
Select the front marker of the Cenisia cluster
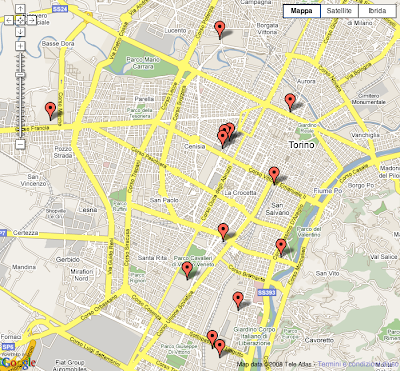tap(222, 139)
